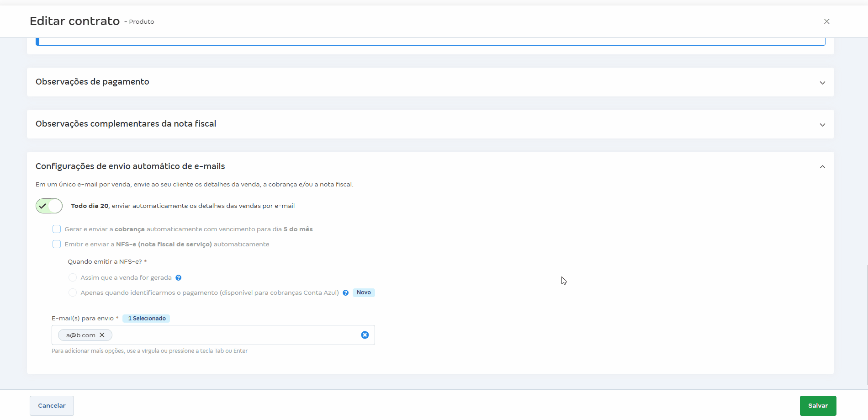Select 'Apenas quando identificarmos o pagamento' radio
The width and height of the screenshot is (868, 420).
click(x=72, y=292)
